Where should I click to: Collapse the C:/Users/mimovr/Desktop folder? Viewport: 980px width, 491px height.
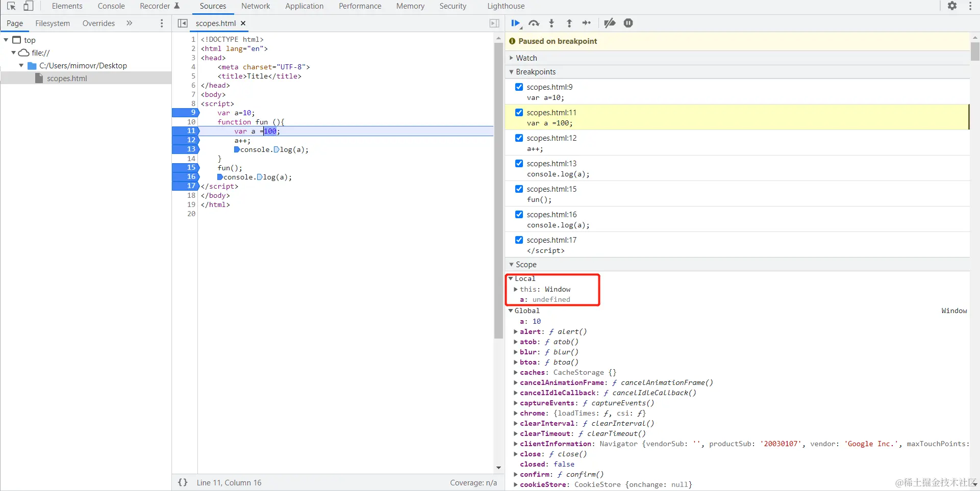(21, 66)
